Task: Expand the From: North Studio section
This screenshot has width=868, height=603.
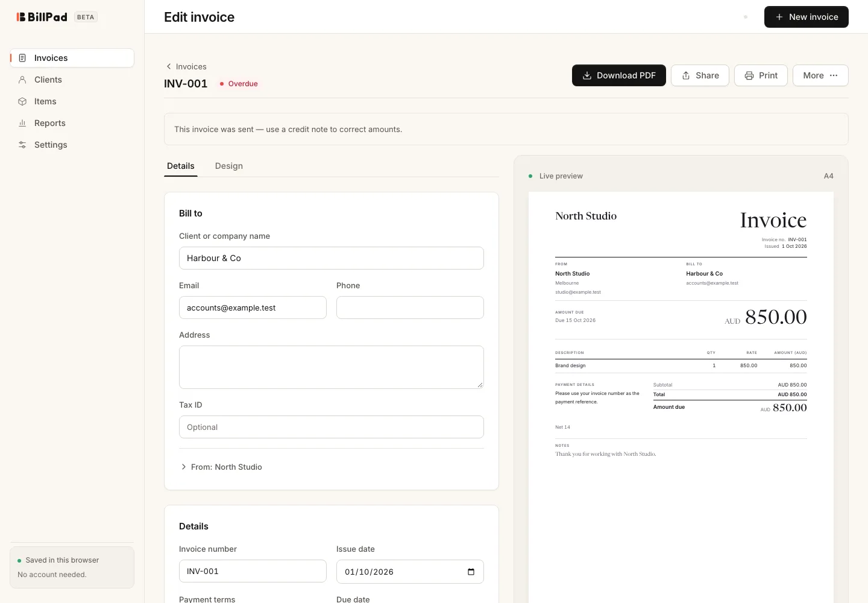Action: pos(221,467)
